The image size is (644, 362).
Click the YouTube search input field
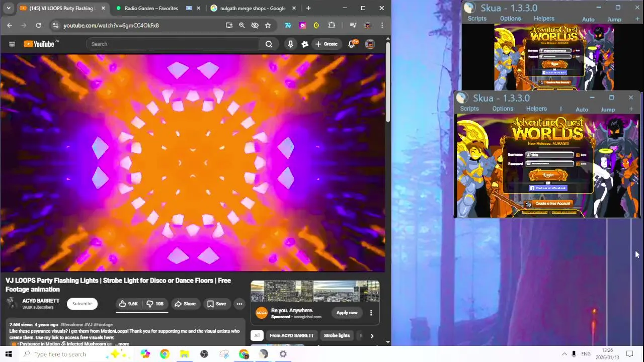click(172, 44)
